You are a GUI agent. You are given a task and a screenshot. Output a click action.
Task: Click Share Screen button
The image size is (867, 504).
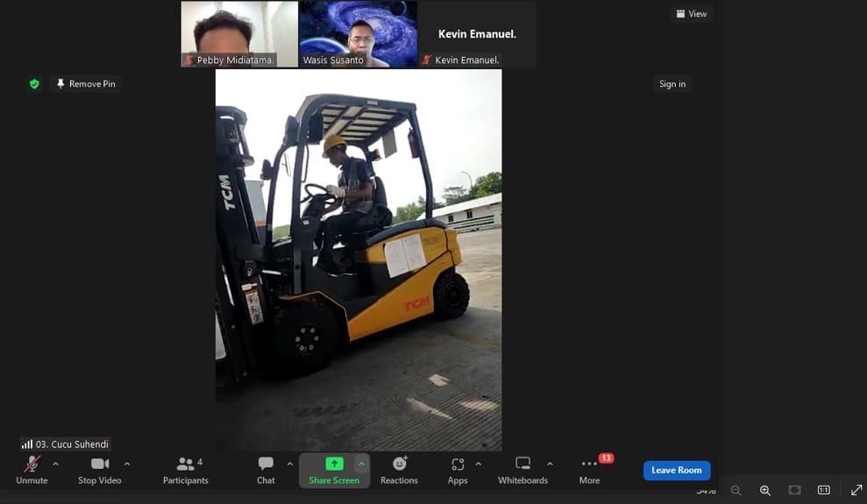pos(334,471)
